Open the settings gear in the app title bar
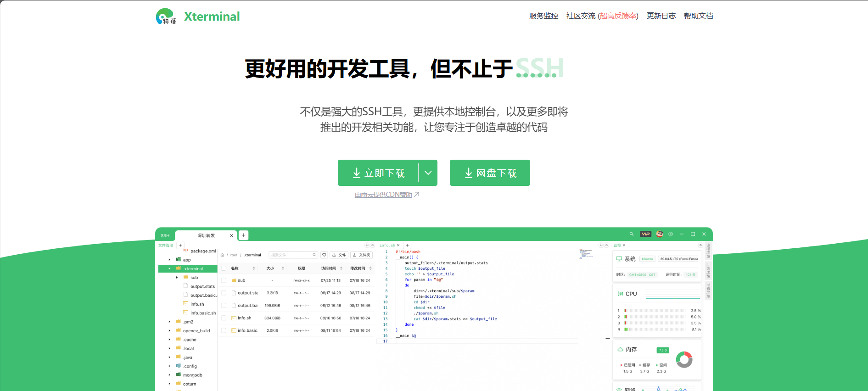 coord(671,234)
